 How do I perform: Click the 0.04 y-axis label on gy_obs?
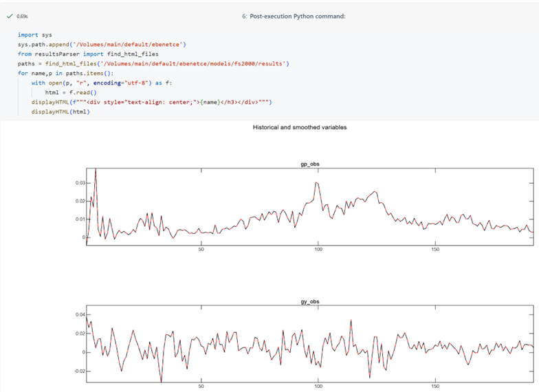tap(80, 315)
